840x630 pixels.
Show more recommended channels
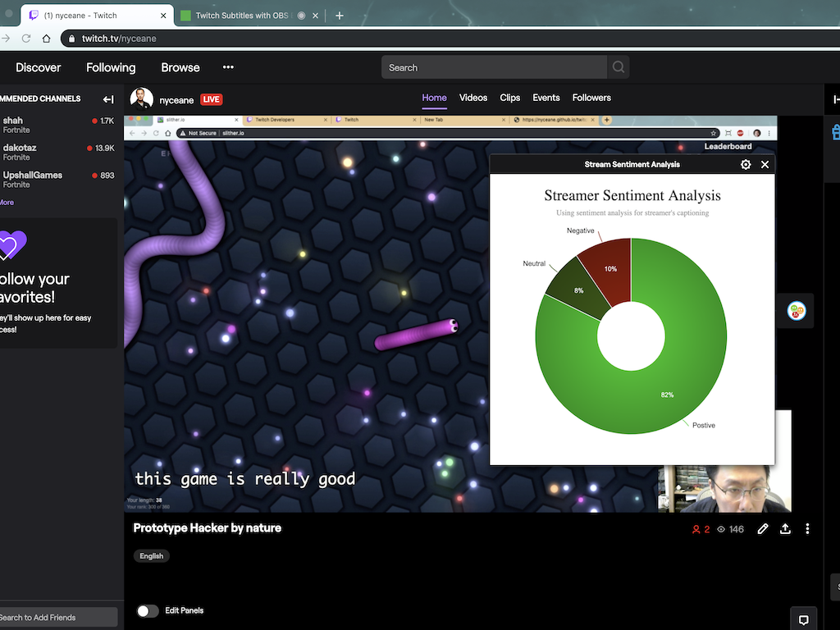[7, 203]
